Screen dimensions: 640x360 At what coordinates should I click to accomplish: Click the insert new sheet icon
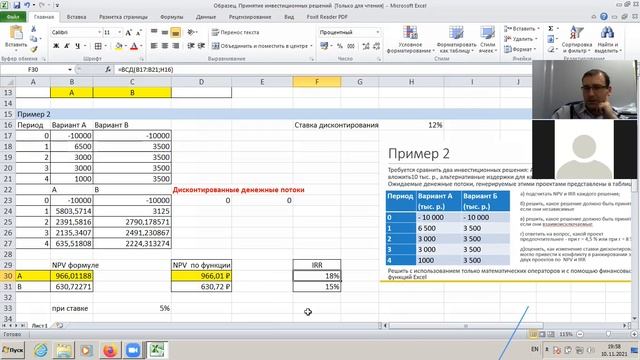pyautogui.click(x=59, y=326)
